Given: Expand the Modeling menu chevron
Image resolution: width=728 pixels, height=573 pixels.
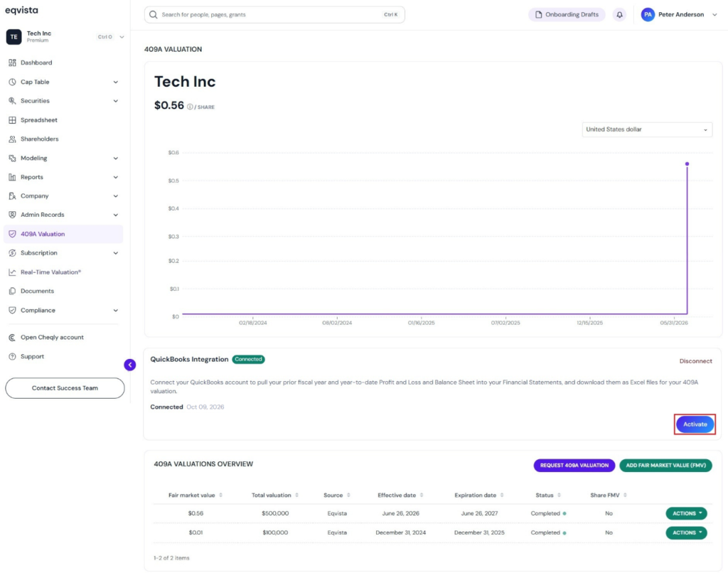Looking at the screenshot, I should point(116,159).
